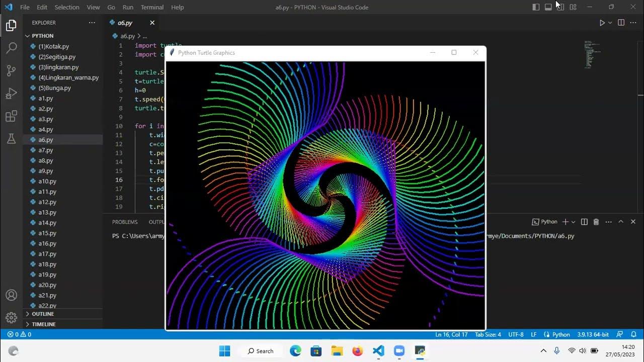Open the Source Control view
Viewport: 644px width, 362px height.
[11, 71]
